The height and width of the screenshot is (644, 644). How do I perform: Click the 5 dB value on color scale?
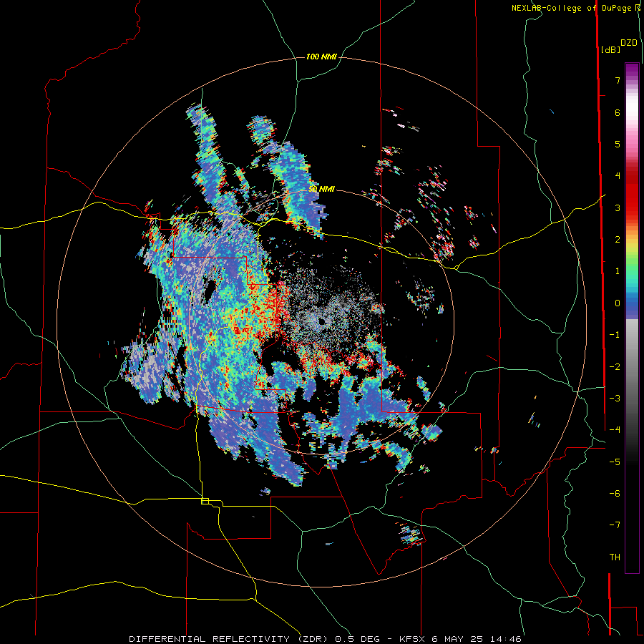[618, 144]
